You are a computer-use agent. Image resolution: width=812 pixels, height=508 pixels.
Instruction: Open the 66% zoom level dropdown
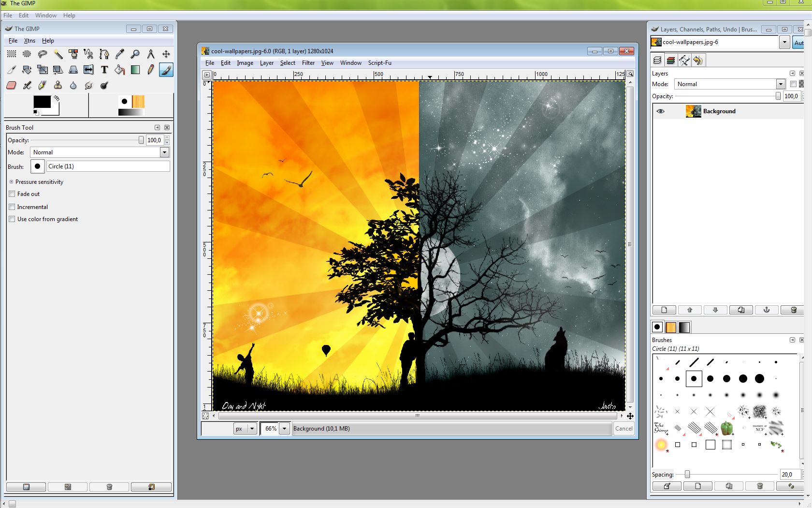point(285,429)
